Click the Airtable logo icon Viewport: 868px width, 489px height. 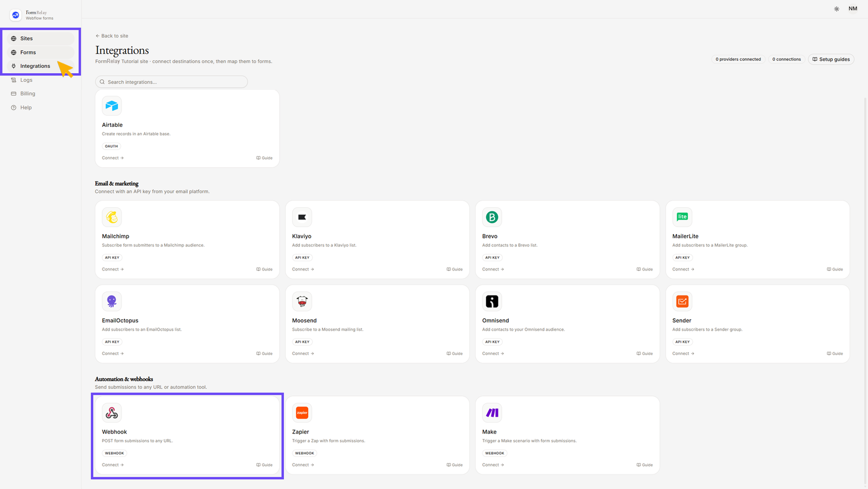(x=112, y=106)
